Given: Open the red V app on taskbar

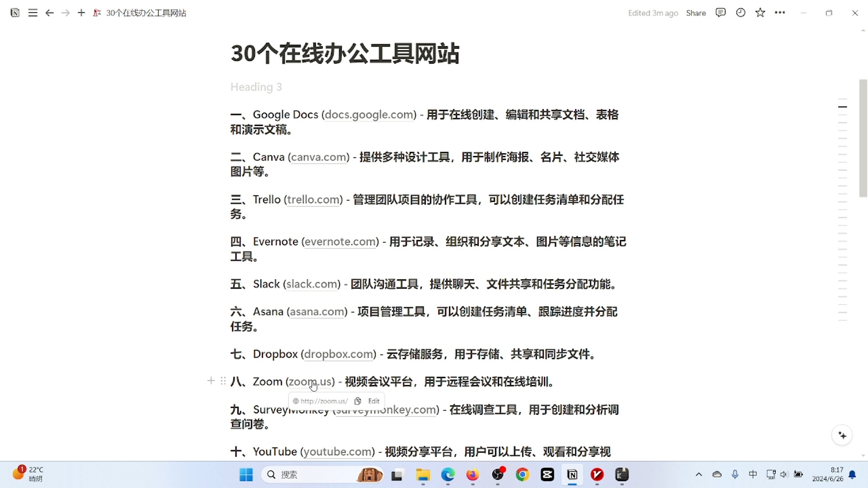Looking at the screenshot, I should 597,475.
